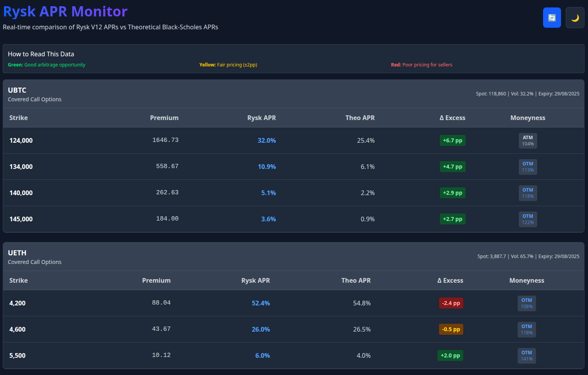
Task: Click the UBTC Rysk APR column header
Action: coord(262,118)
